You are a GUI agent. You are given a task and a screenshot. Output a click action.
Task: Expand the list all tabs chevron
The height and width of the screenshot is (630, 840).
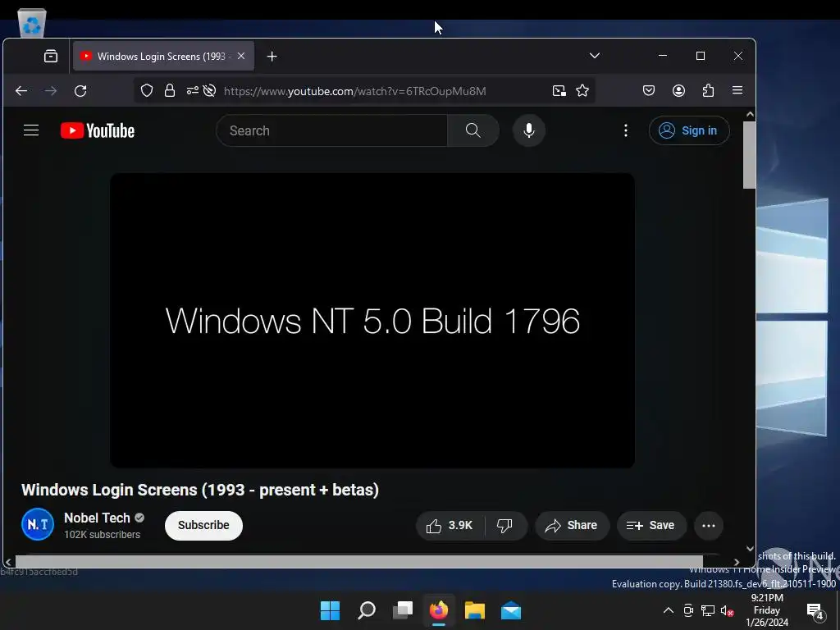click(x=594, y=56)
